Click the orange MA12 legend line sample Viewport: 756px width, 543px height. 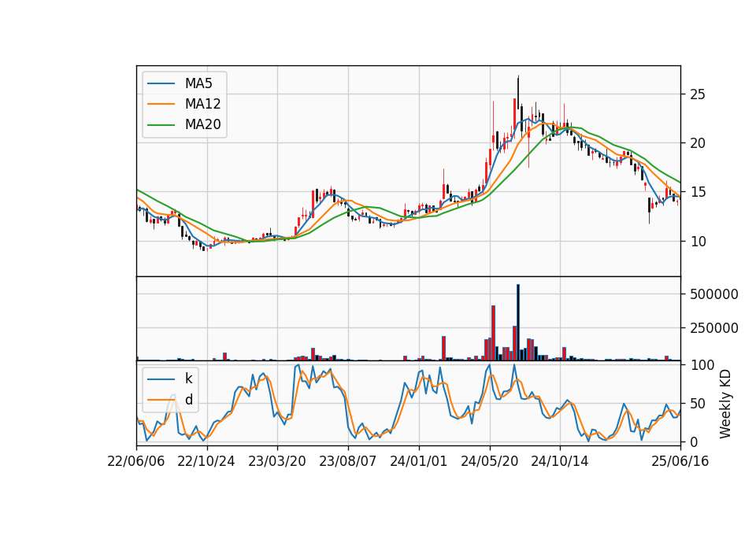[x=161, y=104]
